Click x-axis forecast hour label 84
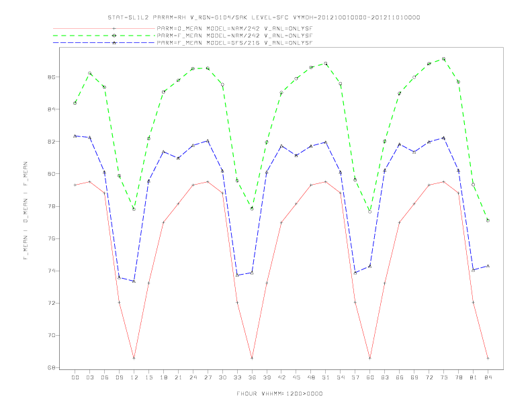Viewport: 532px width, 411px height. click(x=488, y=377)
